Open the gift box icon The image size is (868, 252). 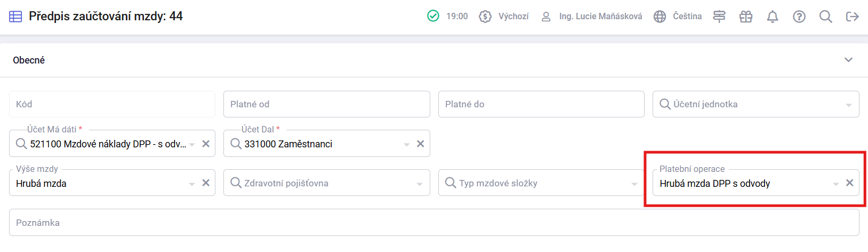pos(745,17)
